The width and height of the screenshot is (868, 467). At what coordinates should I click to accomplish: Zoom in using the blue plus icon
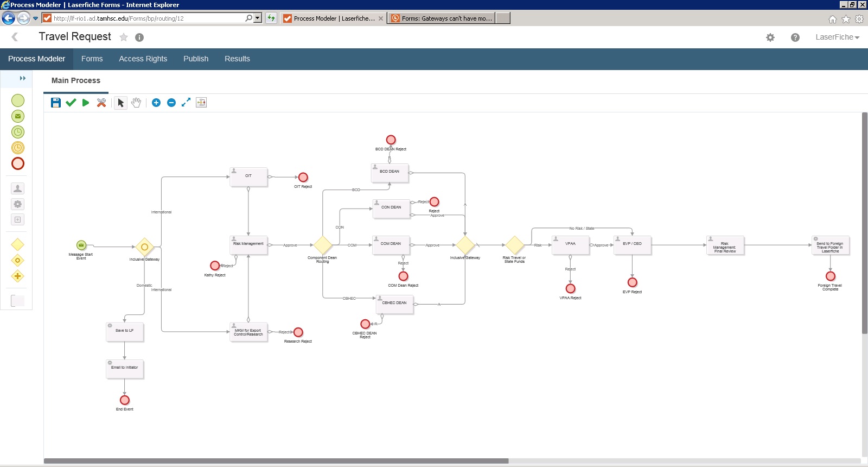click(156, 103)
